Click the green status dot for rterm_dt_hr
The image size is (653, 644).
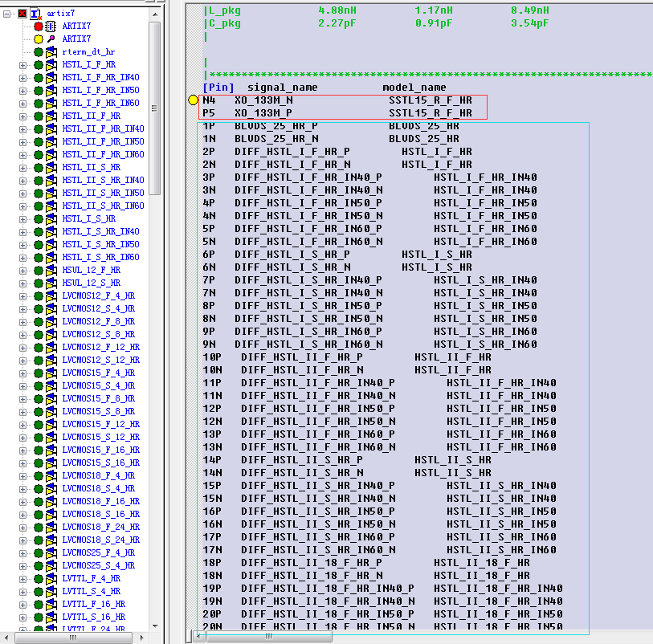39,52
